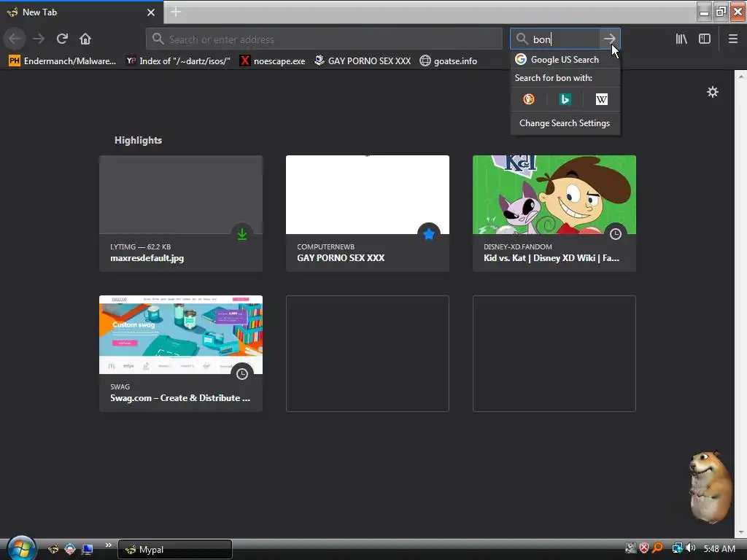Click into the search box containing bon
This screenshot has width=747, height=560.
[x=565, y=39]
